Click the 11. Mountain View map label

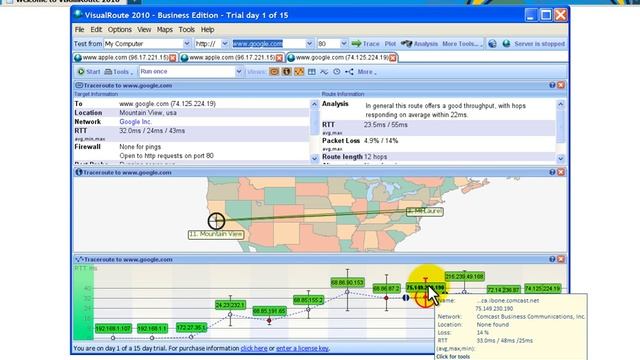click(216, 234)
